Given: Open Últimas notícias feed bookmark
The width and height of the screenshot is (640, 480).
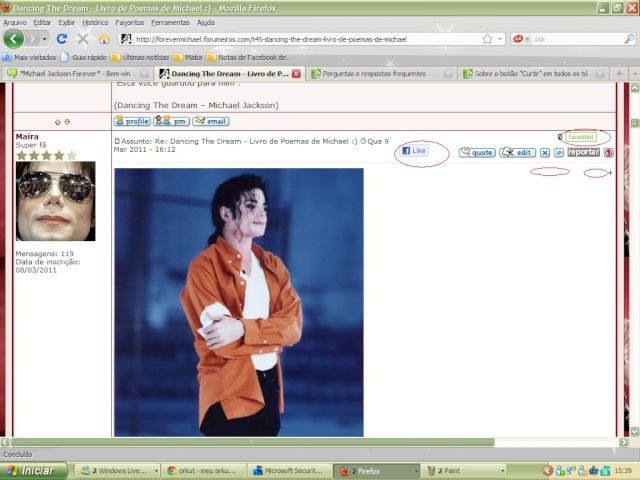Looking at the screenshot, I should pos(140,57).
